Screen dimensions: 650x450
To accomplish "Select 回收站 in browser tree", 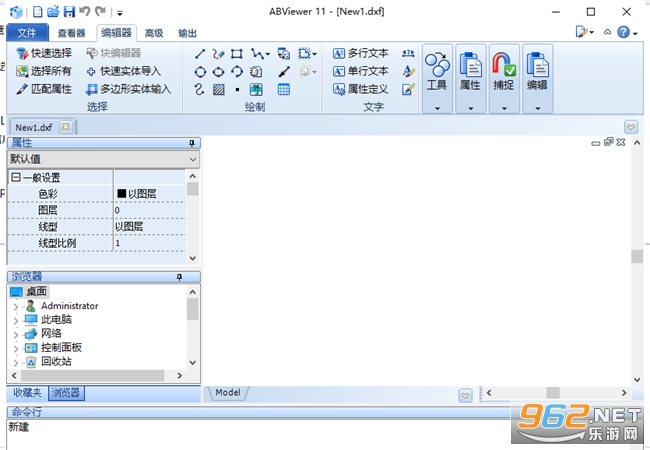I will [56, 362].
